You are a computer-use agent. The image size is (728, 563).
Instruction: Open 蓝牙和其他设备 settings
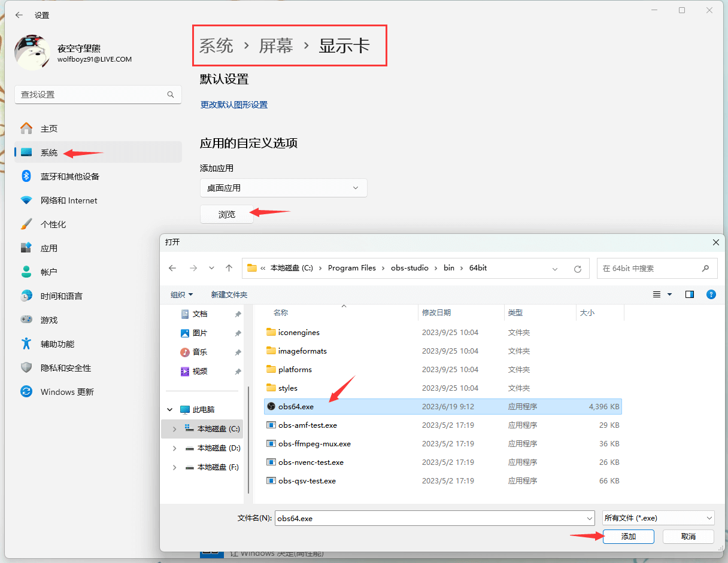point(98,176)
